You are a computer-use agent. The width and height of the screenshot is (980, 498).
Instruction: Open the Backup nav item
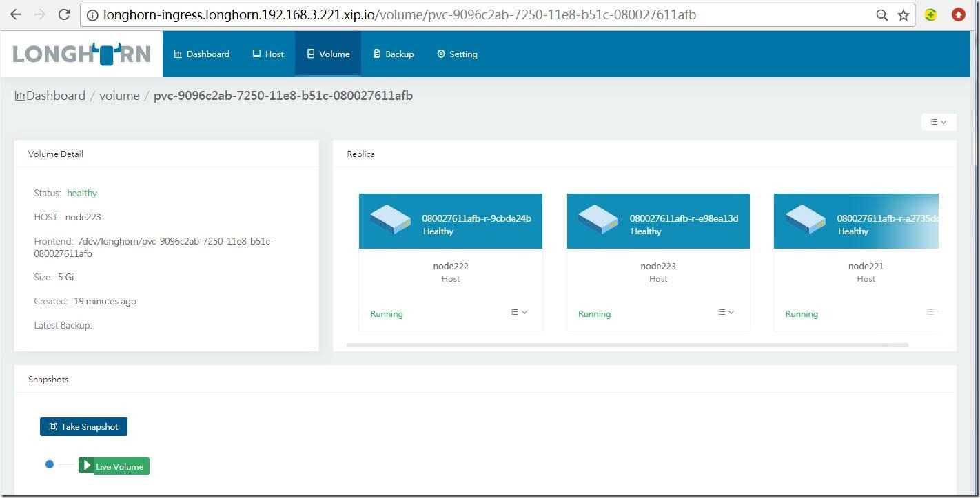pyautogui.click(x=394, y=54)
